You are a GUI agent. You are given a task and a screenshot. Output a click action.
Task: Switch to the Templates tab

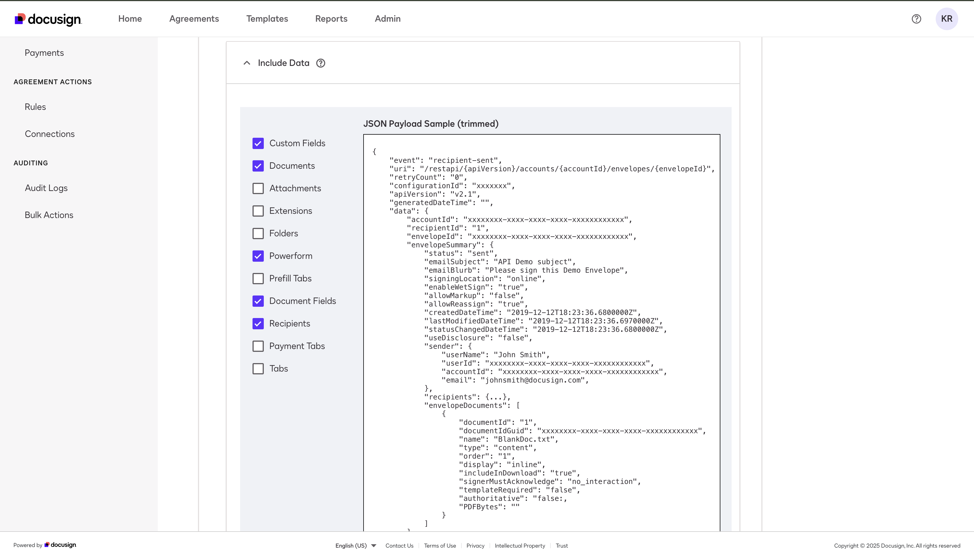pyautogui.click(x=267, y=19)
